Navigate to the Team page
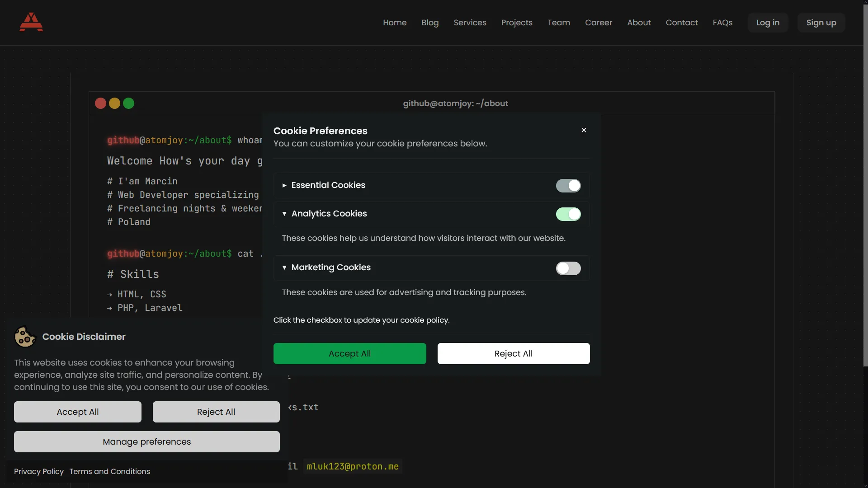 click(x=559, y=23)
